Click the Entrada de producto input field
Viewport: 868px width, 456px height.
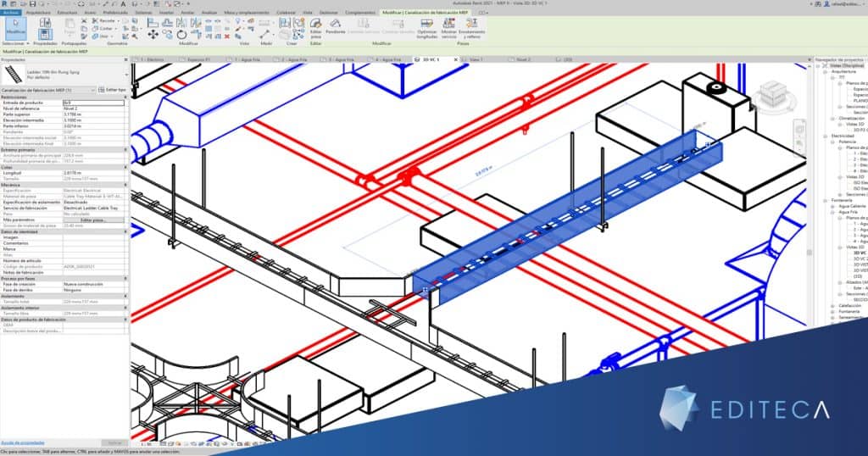[93, 103]
